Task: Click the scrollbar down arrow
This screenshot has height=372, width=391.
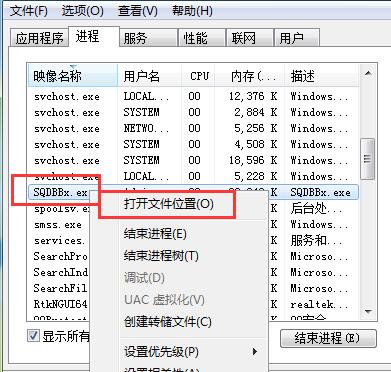Action: pyautogui.click(x=368, y=312)
